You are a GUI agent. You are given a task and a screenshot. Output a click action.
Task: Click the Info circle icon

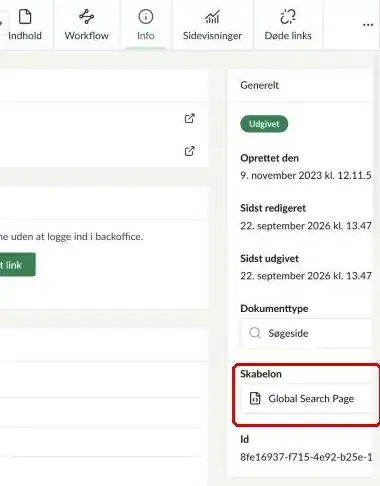pyautogui.click(x=146, y=17)
